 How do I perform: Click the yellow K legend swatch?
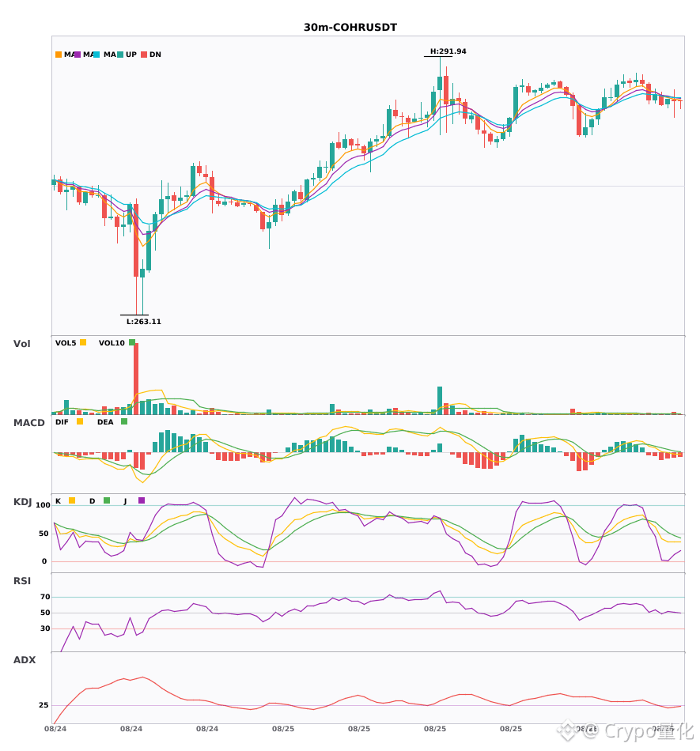[72, 500]
